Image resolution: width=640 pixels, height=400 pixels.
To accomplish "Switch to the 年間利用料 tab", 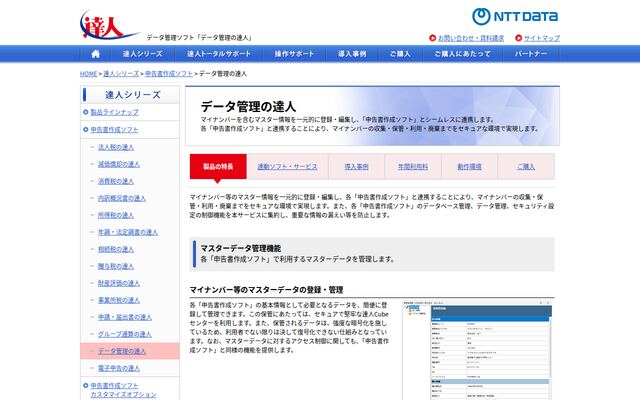I will [x=413, y=167].
